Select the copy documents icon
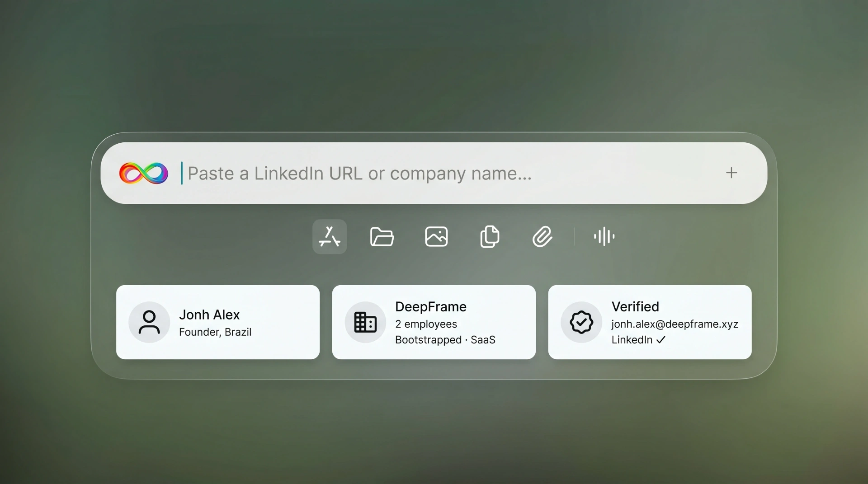This screenshot has height=484, width=868. click(x=490, y=236)
